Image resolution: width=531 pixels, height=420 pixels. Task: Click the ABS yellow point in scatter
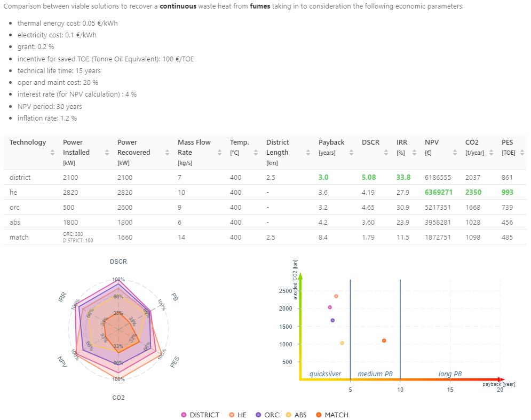pyautogui.click(x=342, y=343)
